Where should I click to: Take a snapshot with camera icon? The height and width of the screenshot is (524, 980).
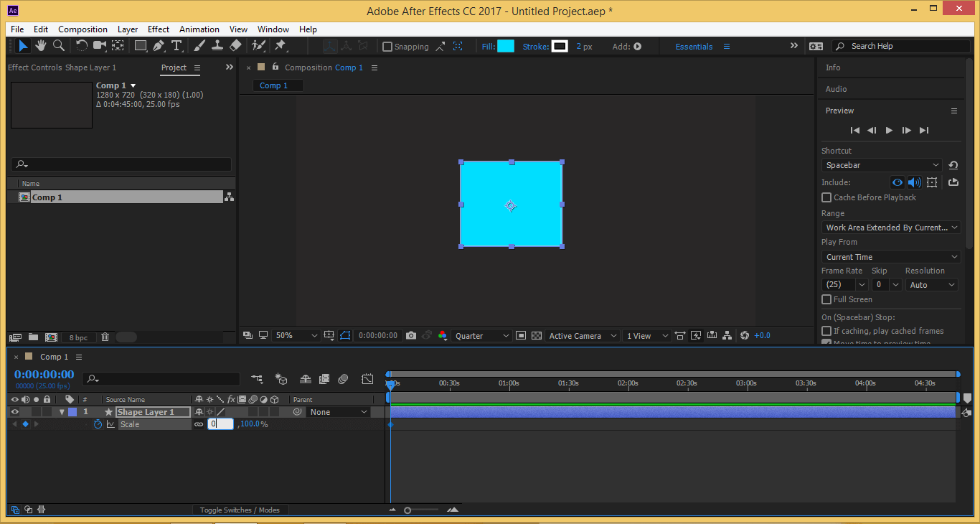point(411,335)
